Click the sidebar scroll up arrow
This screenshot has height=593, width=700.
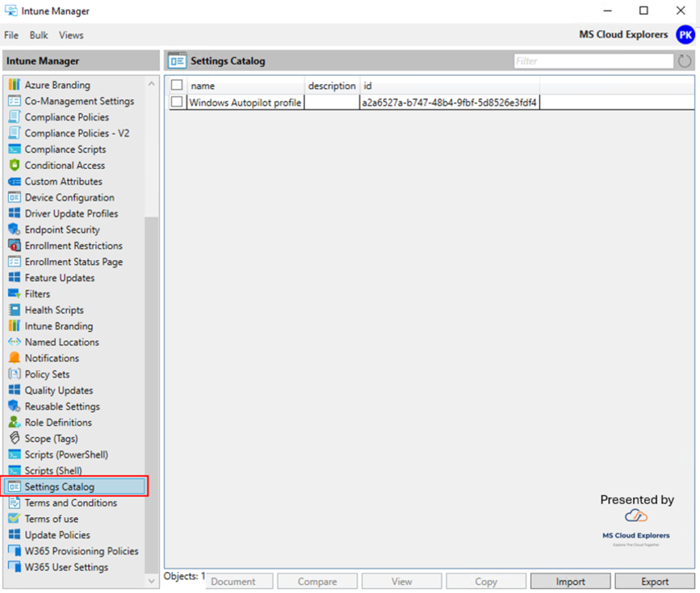151,83
